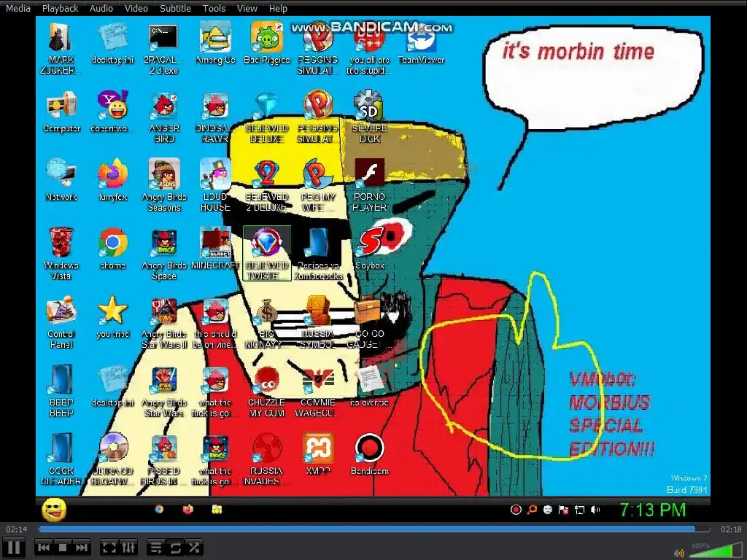
Task: Open the Help menu
Action: [278, 8]
